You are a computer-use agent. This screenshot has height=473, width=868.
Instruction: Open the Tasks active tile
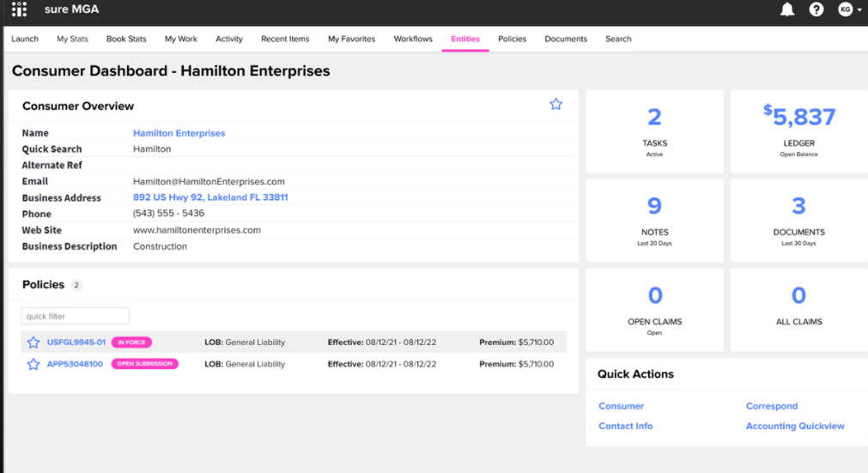[x=654, y=130]
